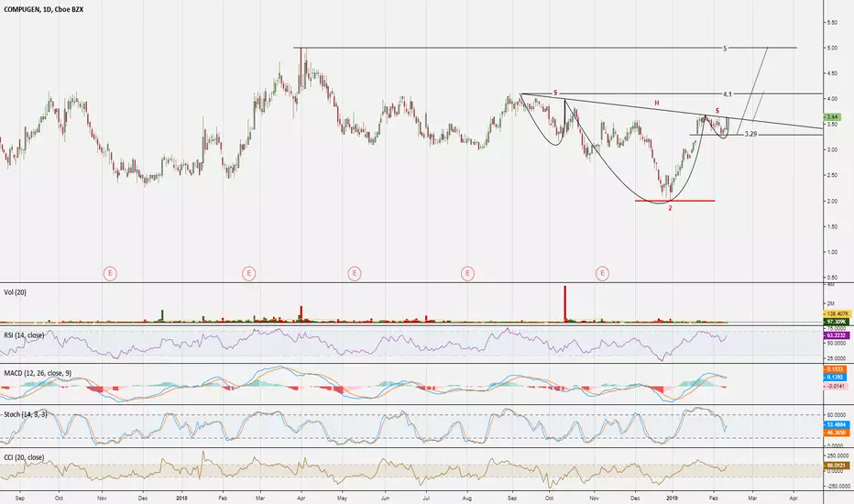Select the 'MACD (12, 26, close, 9)' indicator label
The height and width of the screenshot is (504, 854).
click(x=37, y=373)
